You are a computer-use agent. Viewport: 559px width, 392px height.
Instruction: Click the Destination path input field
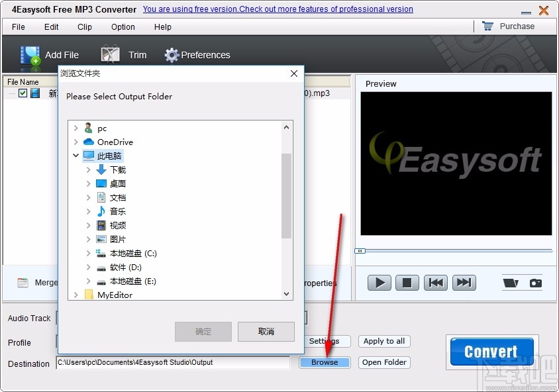(172, 364)
